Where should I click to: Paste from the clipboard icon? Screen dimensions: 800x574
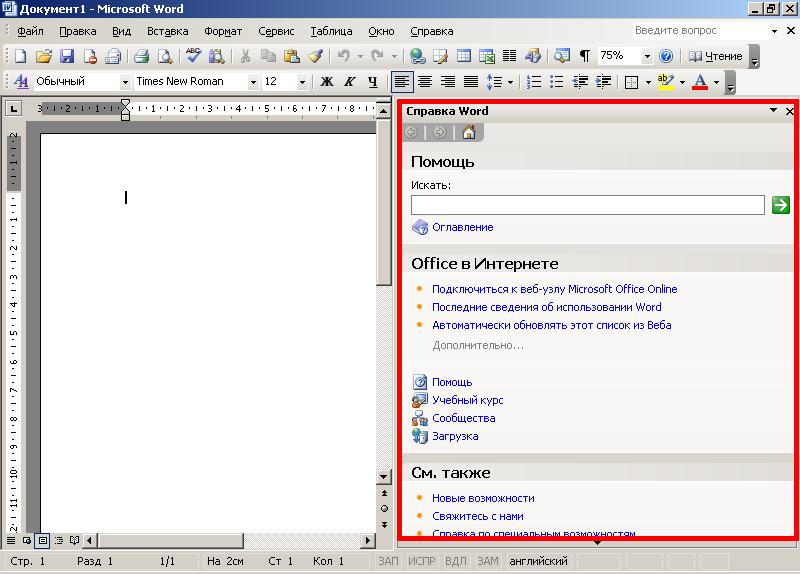291,56
